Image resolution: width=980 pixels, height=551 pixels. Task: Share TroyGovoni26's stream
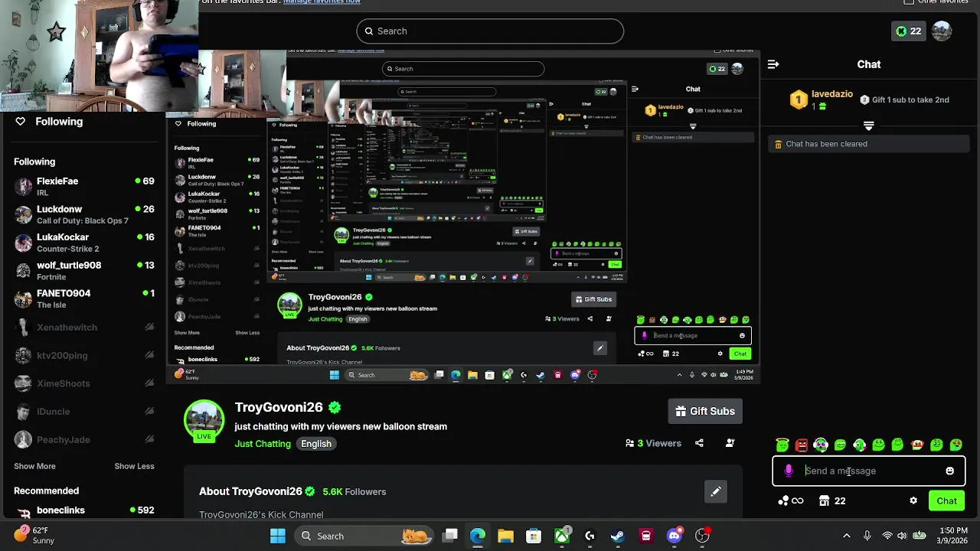pos(699,443)
